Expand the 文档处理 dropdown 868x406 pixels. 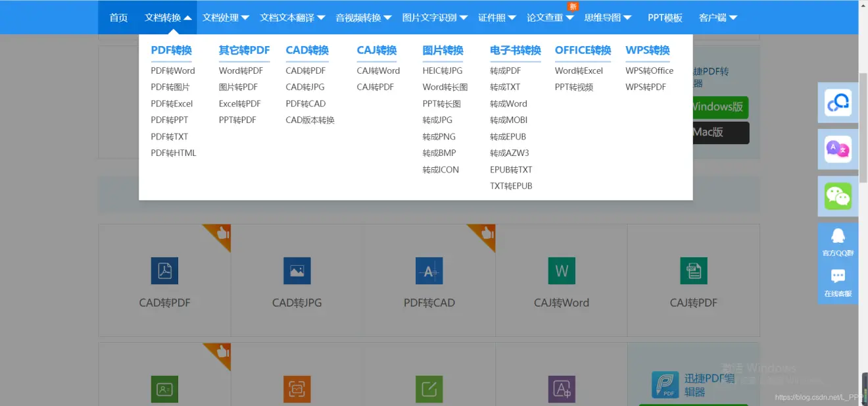(226, 18)
